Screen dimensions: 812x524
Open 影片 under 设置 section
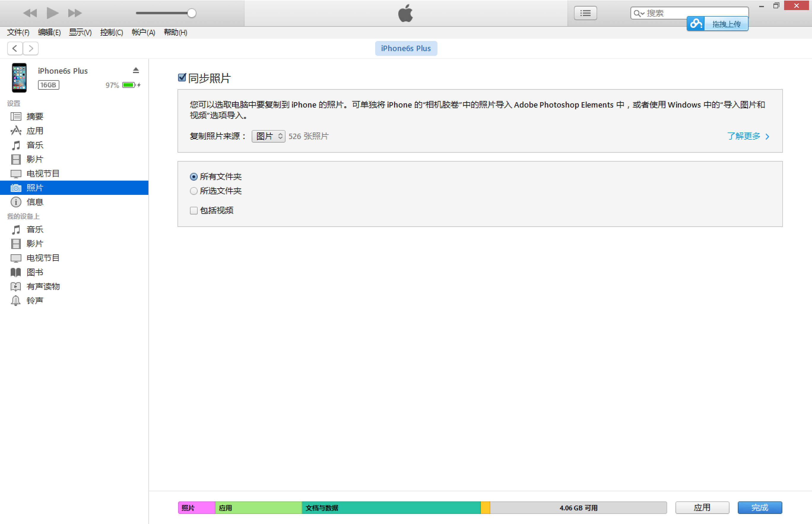(x=74, y=159)
